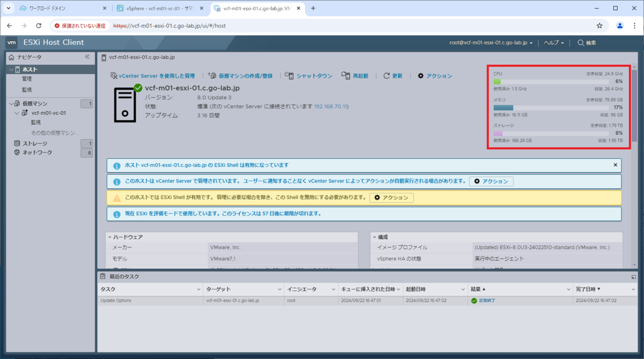The height and width of the screenshot is (359, 644).
Task: Click the CPU usage bar
Action: click(551, 82)
